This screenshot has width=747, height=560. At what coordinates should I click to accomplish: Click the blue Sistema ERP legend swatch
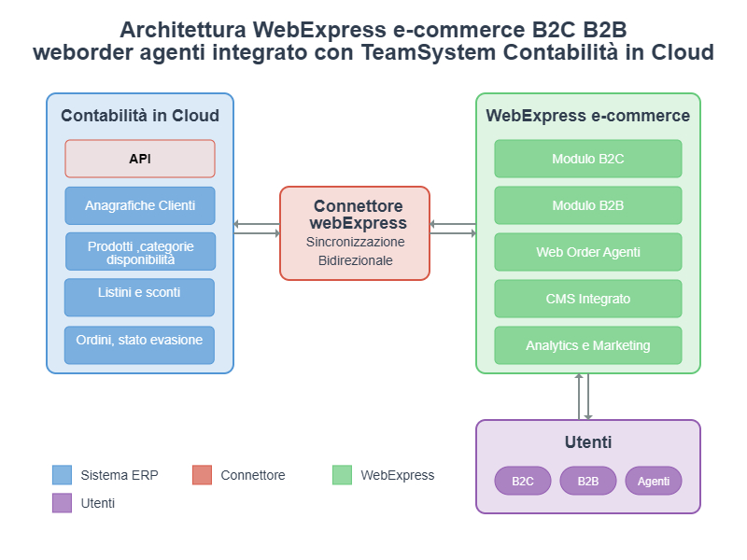pyautogui.click(x=63, y=475)
